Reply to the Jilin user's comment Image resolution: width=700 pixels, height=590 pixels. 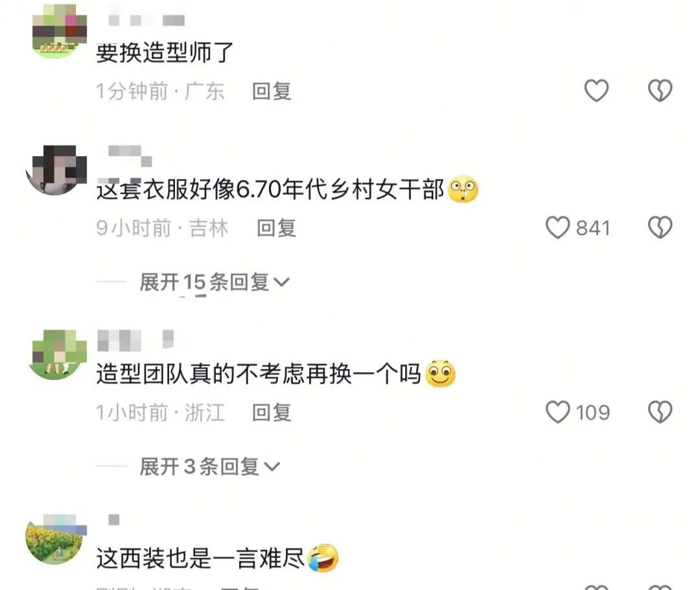tap(276, 228)
